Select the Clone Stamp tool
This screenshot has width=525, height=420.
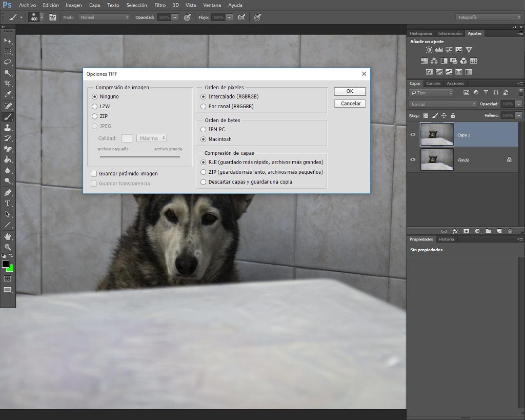pyautogui.click(x=7, y=127)
